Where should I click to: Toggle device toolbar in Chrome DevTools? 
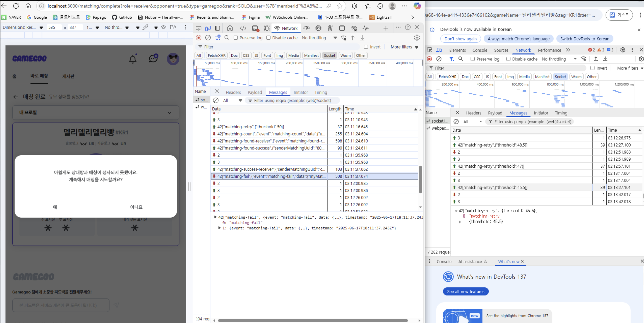(x=439, y=50)
